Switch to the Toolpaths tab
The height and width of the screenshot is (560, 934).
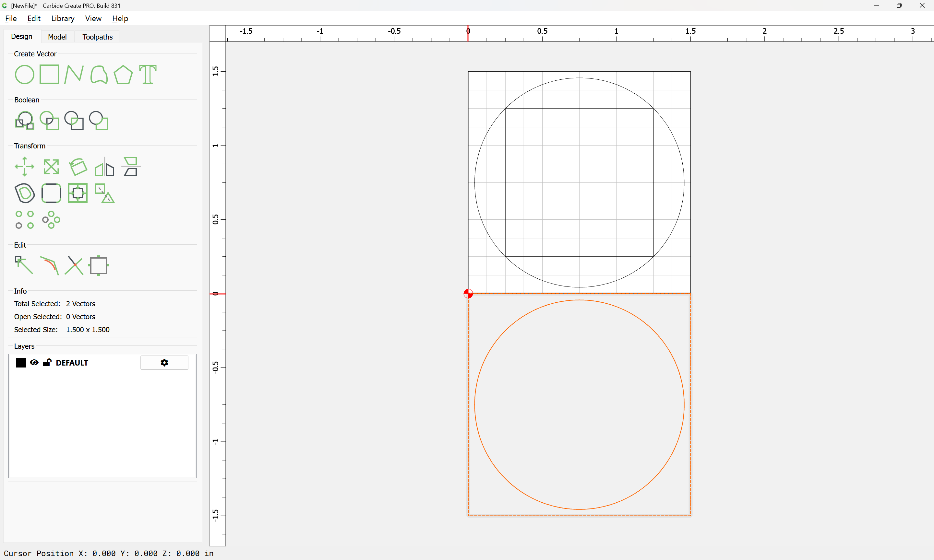coord(97,37)
